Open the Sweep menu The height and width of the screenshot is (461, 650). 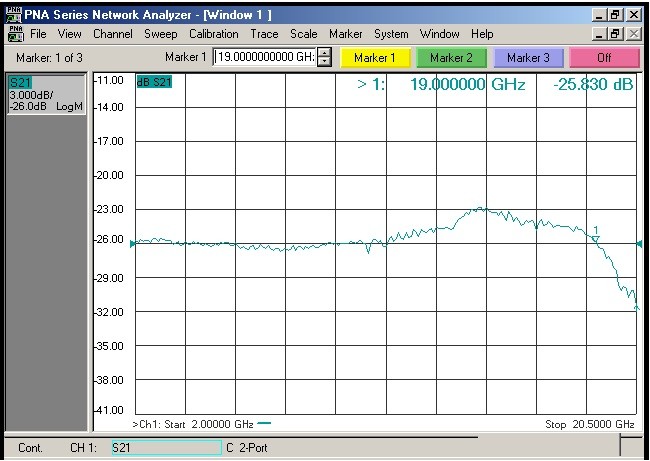click(x=161, y=34)
